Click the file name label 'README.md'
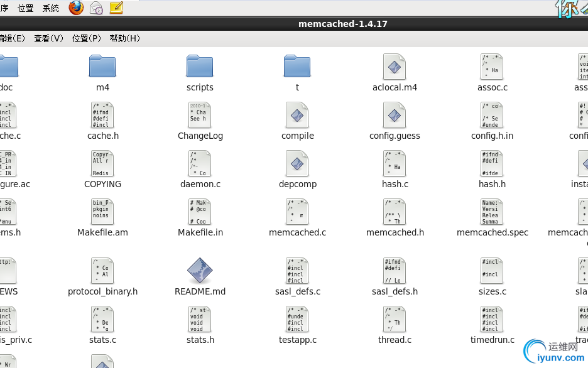Viewport: 588px width, 368px height. click(200, 291)
